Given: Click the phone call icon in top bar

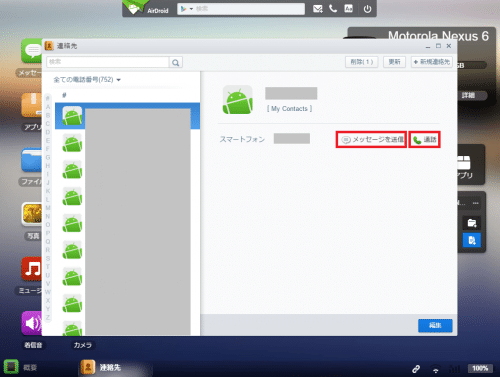Looking at the screenshot, I should (333, 9).
